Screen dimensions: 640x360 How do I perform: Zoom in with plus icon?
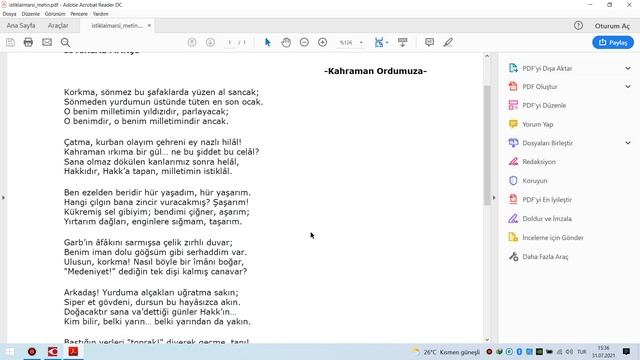(x=322, y=42)
